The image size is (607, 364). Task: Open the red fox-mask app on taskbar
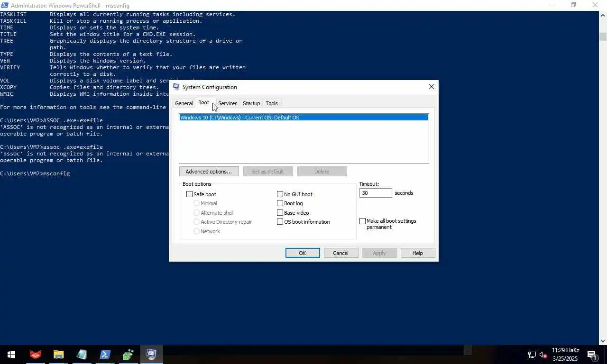pyautogui.click(x=35, y=354)
